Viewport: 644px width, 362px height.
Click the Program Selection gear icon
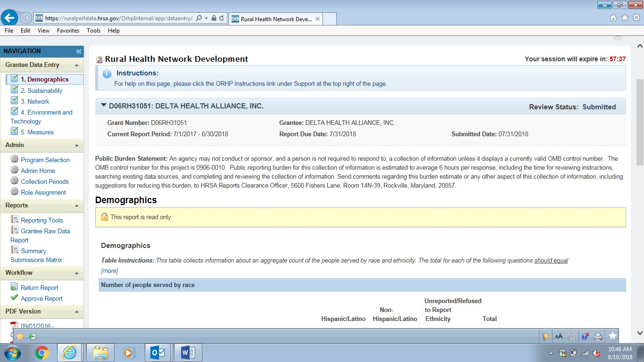pyautogui.click(x=15, y=159)
